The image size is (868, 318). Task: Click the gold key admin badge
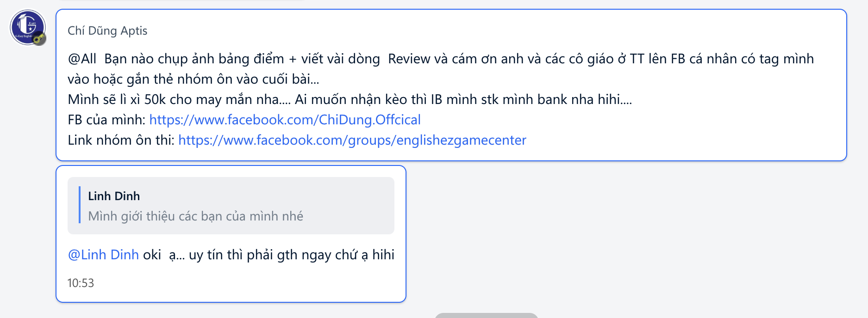(39, 38)
